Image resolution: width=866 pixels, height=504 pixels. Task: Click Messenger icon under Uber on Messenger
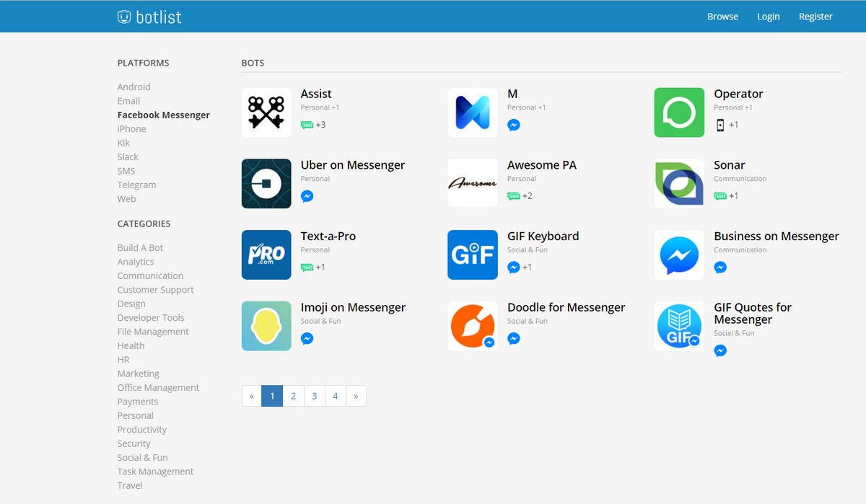click(x=307, y=196)
